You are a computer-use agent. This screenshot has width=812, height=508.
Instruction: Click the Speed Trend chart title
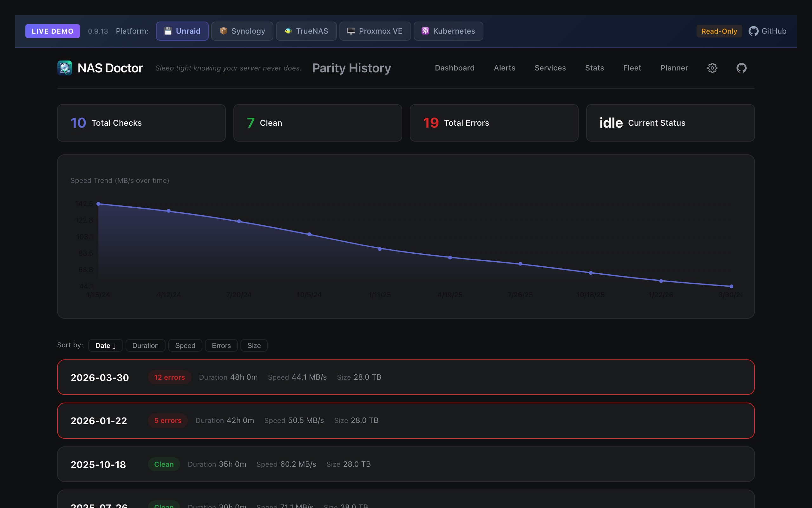(x=120, y=180)
